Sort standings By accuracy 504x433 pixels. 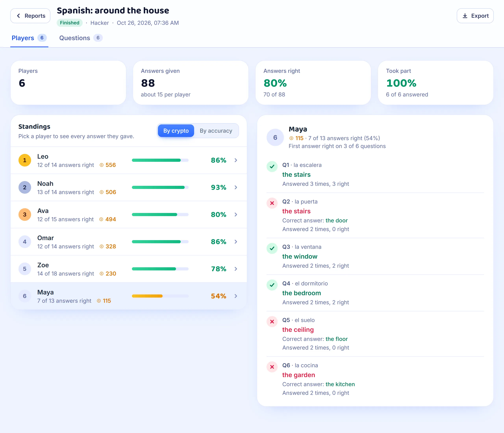tap(216, 131)
